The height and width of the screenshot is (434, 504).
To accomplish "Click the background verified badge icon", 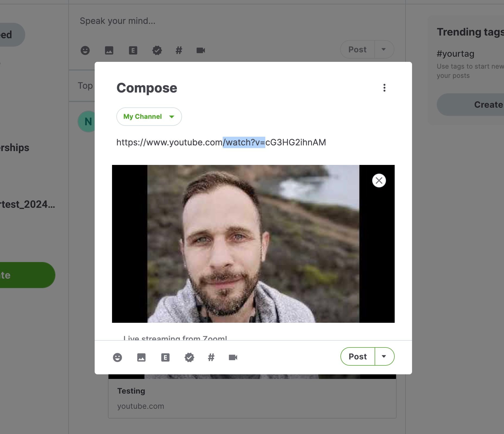I will click(157, 50).
